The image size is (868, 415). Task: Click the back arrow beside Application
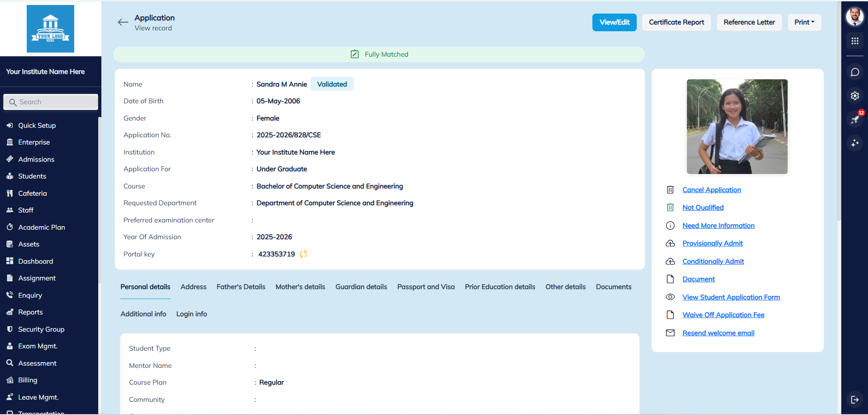click(123, 22)
